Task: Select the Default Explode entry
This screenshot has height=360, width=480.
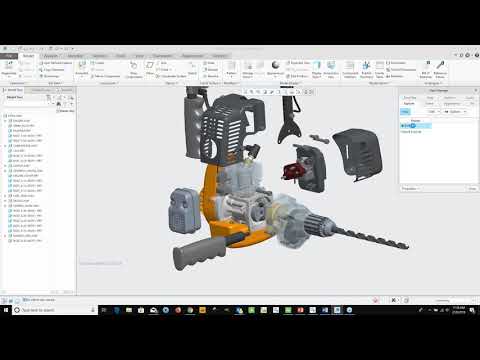Action: (411, 132)
